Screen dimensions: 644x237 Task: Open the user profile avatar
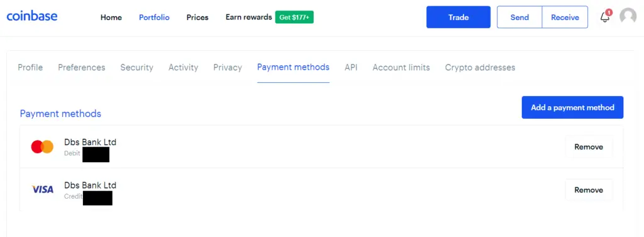[x=628, y=17]
